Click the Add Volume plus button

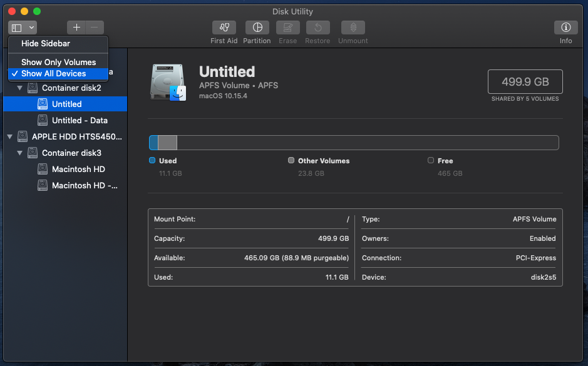(x=76, y=28)
